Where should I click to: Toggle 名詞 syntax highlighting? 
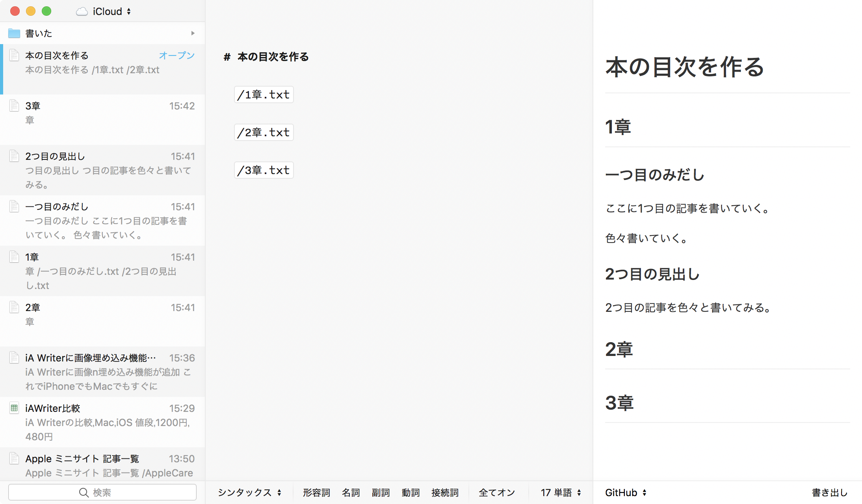pos(351,493)
